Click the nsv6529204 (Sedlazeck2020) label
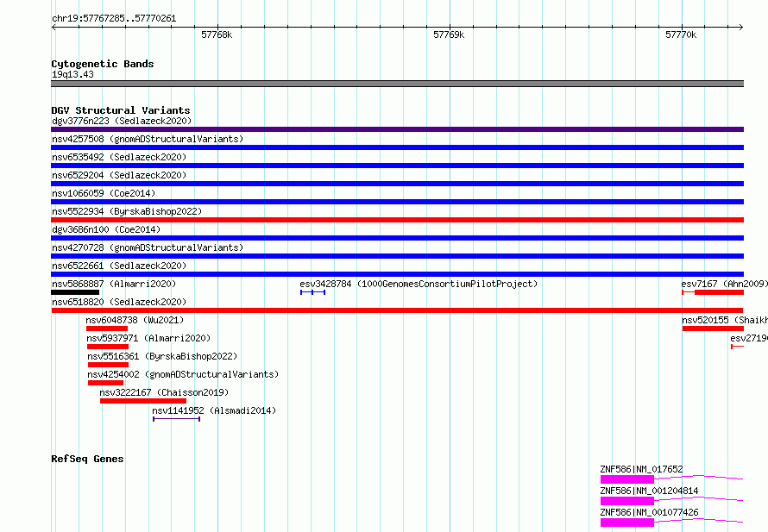768x532 pixels. pos(119,175)
